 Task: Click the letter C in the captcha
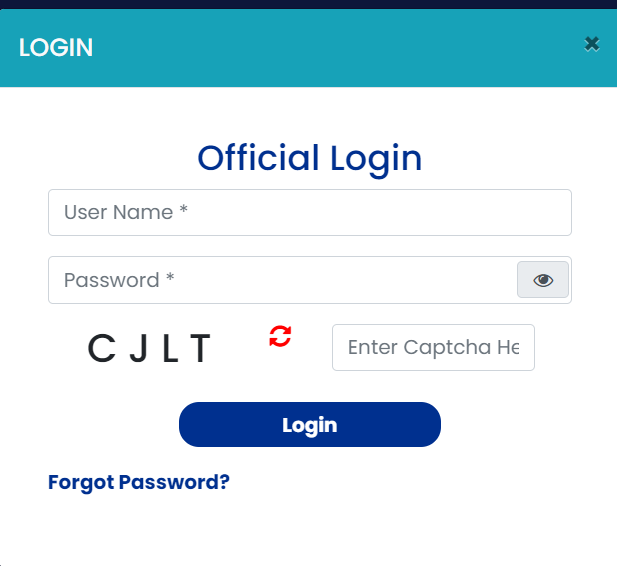[x=102, y=348]
